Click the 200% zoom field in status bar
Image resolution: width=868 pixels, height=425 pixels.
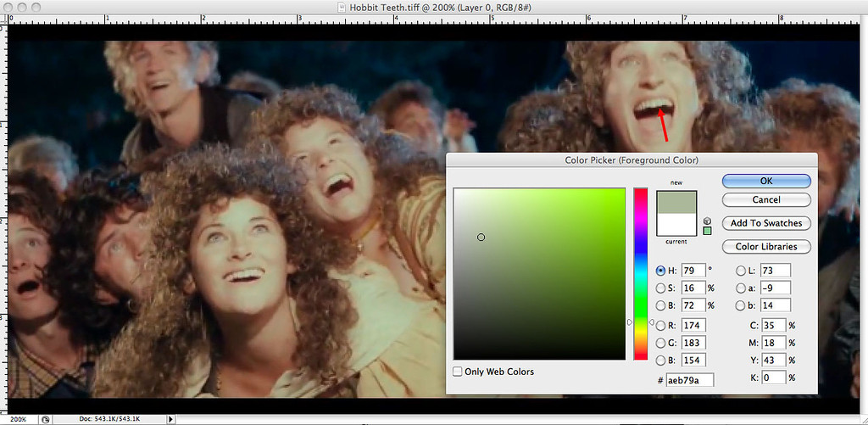pyautogui.click(x=19, y=419)
